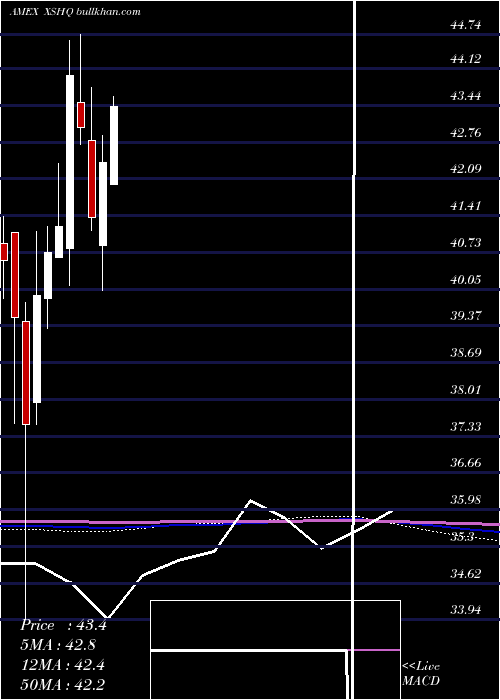Click the MACD white line peak near 35.98

point(251,500)
